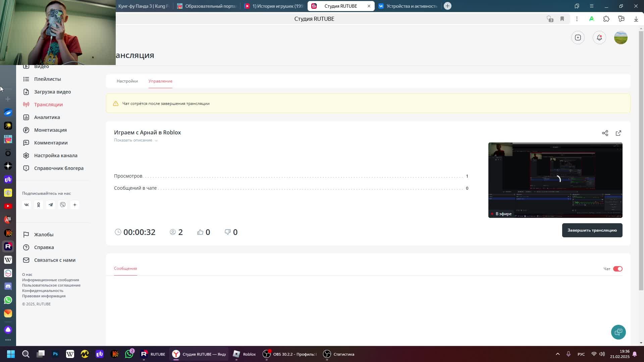Open the support chat bubble button
This screenshot has width=644, height=362.
click(x=618, y=332)
